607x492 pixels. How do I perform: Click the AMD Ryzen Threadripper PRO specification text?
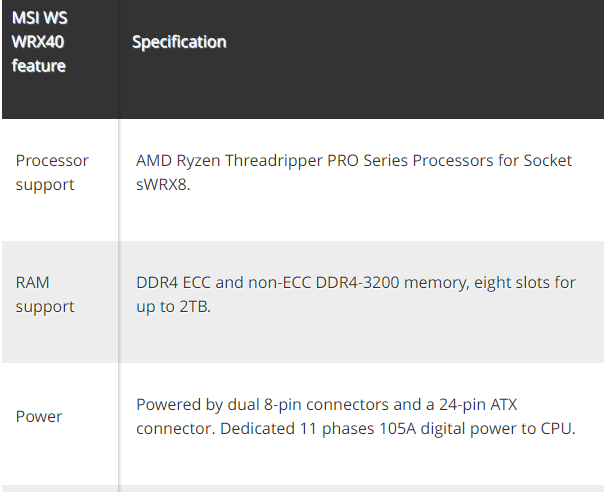coord(354,172)
